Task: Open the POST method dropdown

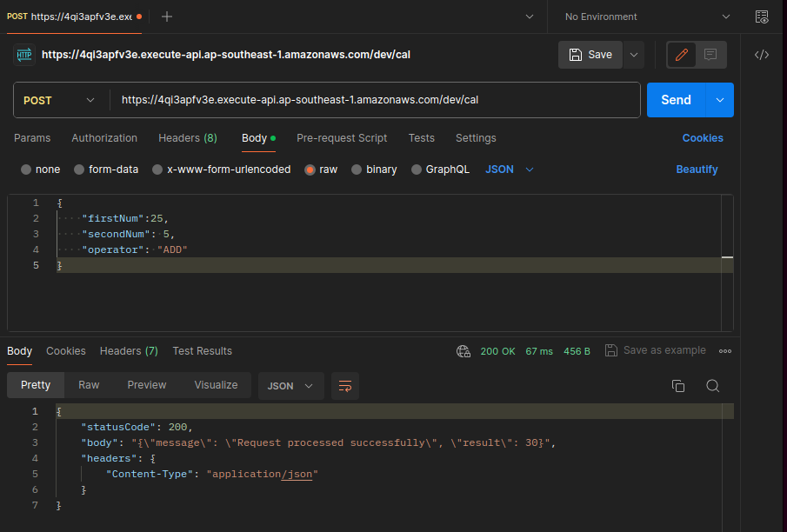Action: click(60, 100)
